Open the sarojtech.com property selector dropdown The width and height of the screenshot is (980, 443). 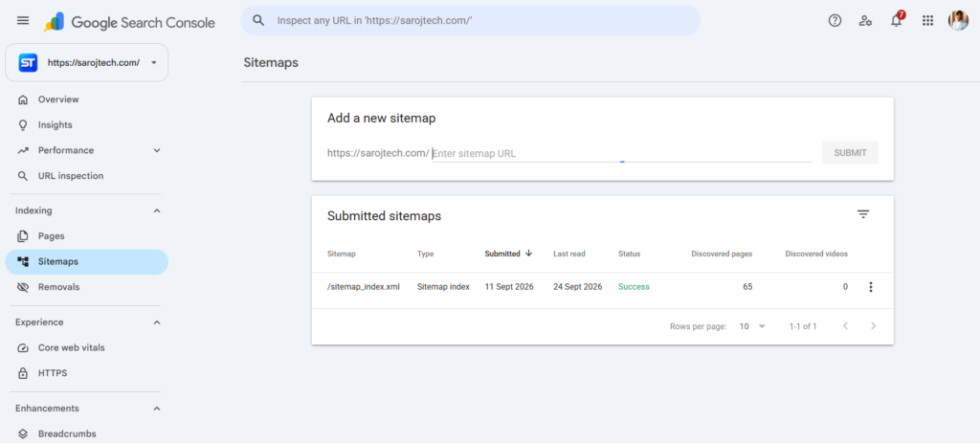(x=87, y=62)
